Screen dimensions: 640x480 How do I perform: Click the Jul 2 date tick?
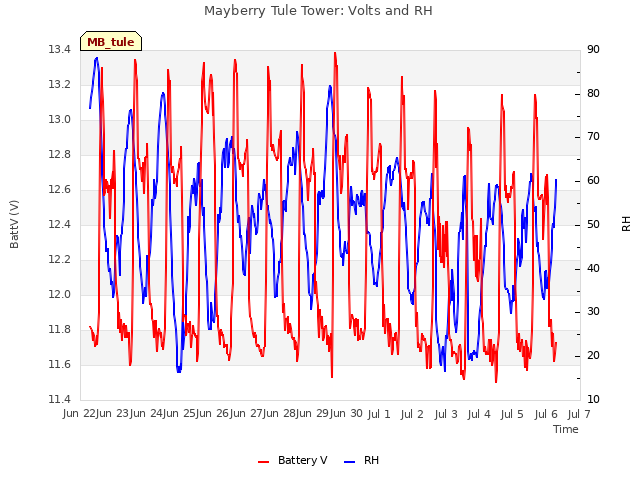412,414
